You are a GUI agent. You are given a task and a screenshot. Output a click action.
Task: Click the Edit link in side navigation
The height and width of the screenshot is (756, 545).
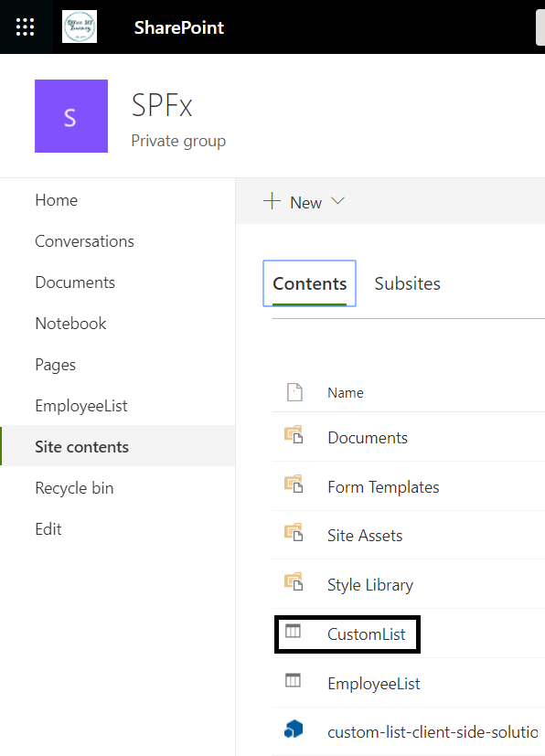pyautogui.click(x=48, y=529)
